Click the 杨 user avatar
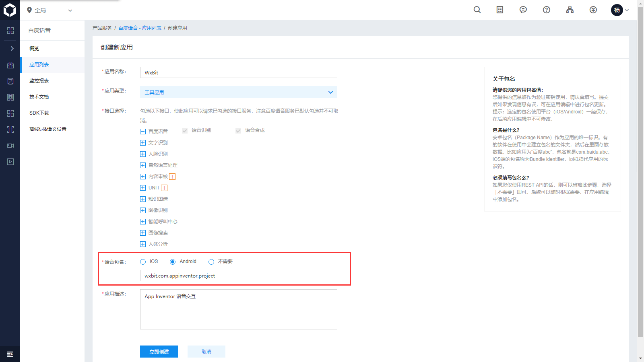Viewport: 644px width, 362px height. tap(617, 10)
